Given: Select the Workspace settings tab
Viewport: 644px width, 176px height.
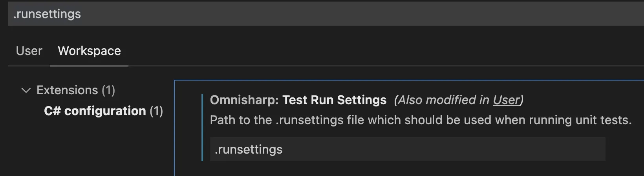Looking at the screenshot, I should pyautogui.click(x=89, y=51).
